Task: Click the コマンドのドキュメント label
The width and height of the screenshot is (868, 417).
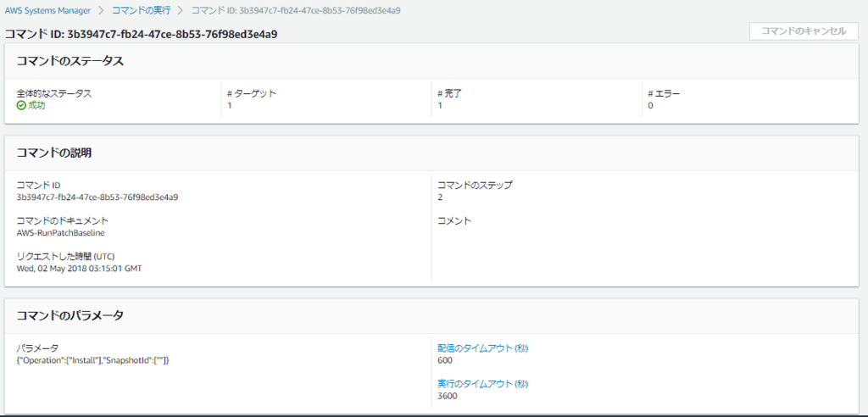Action: pos(63,221)
